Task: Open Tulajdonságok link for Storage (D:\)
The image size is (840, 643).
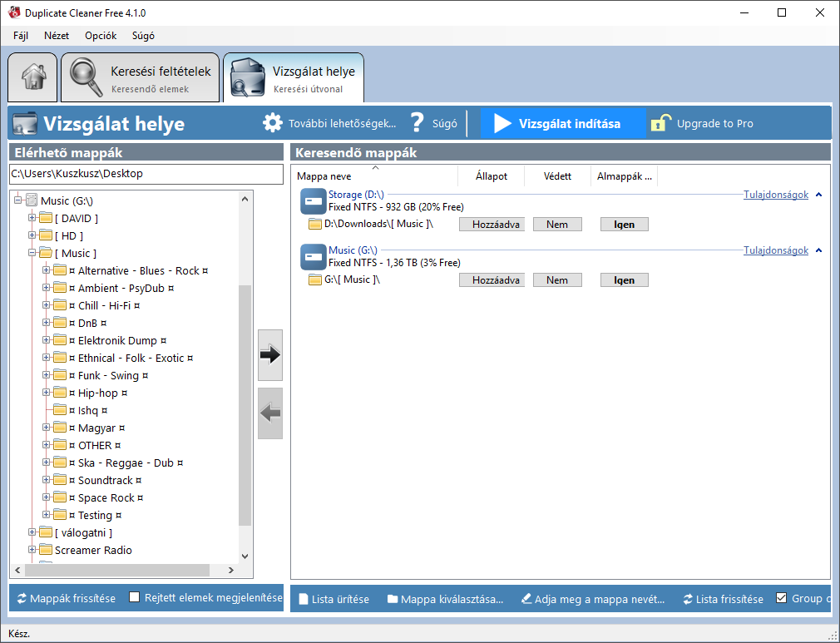Action: [776, 195]
